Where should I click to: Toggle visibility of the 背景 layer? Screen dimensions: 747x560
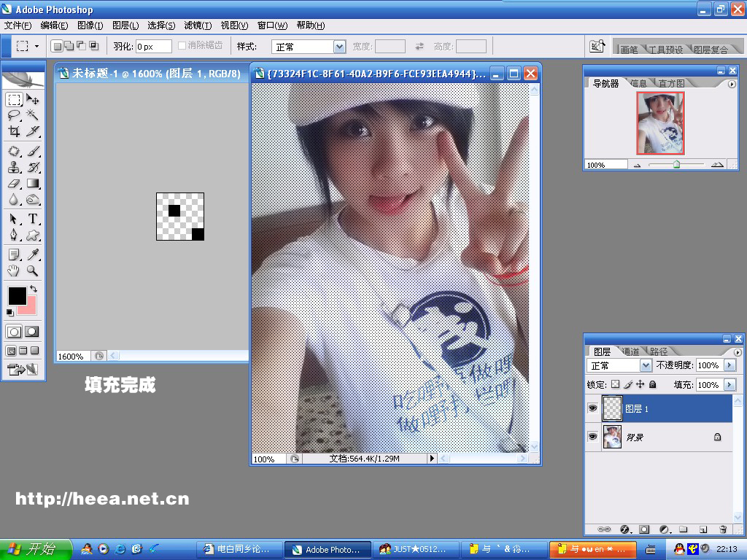(x=592, y=437)
